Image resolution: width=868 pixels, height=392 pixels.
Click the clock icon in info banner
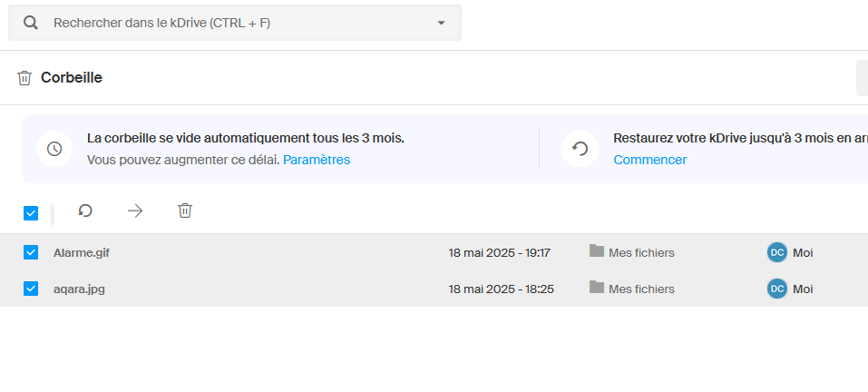point(54,149)
